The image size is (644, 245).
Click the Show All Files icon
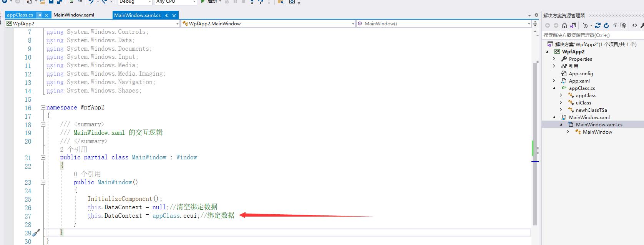tap(623, 25)
